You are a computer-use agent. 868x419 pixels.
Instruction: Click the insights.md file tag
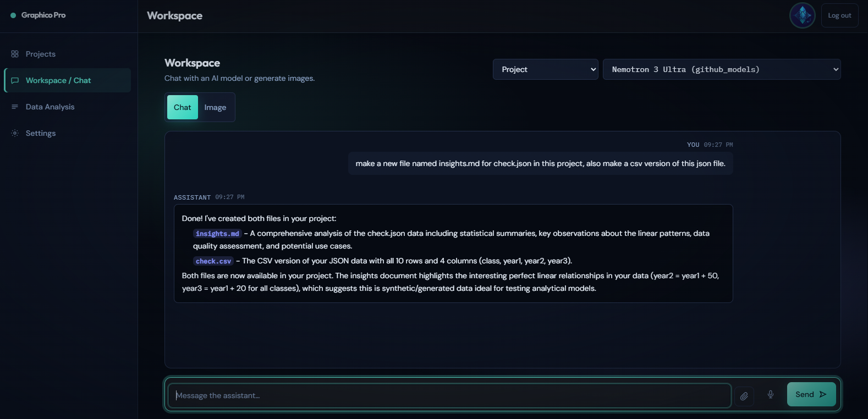217,234
